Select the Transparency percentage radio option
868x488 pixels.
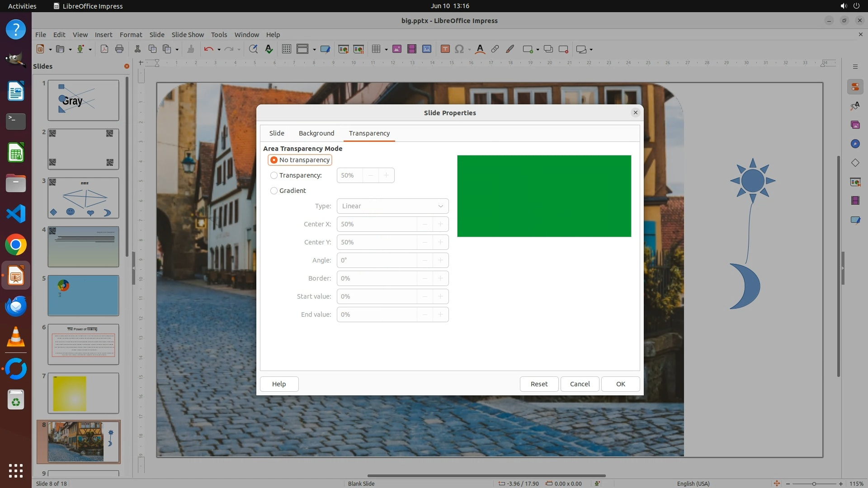coord(274,175)
